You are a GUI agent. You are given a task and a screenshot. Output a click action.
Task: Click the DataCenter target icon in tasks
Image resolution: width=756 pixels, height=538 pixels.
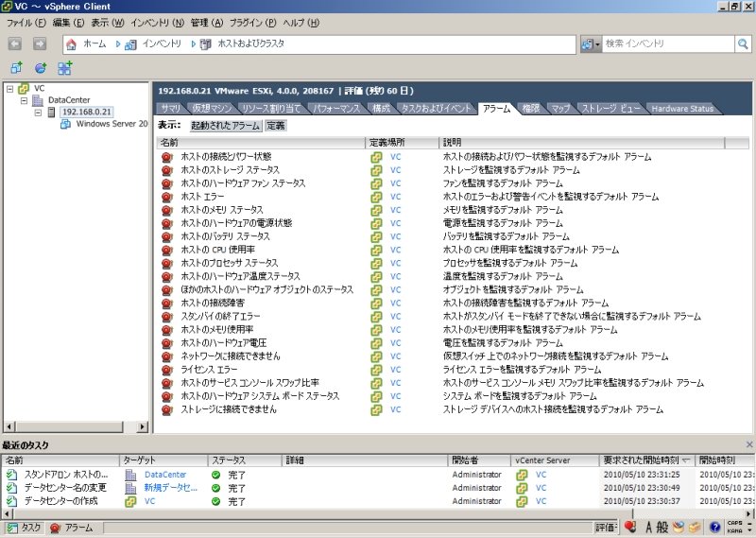130,475
